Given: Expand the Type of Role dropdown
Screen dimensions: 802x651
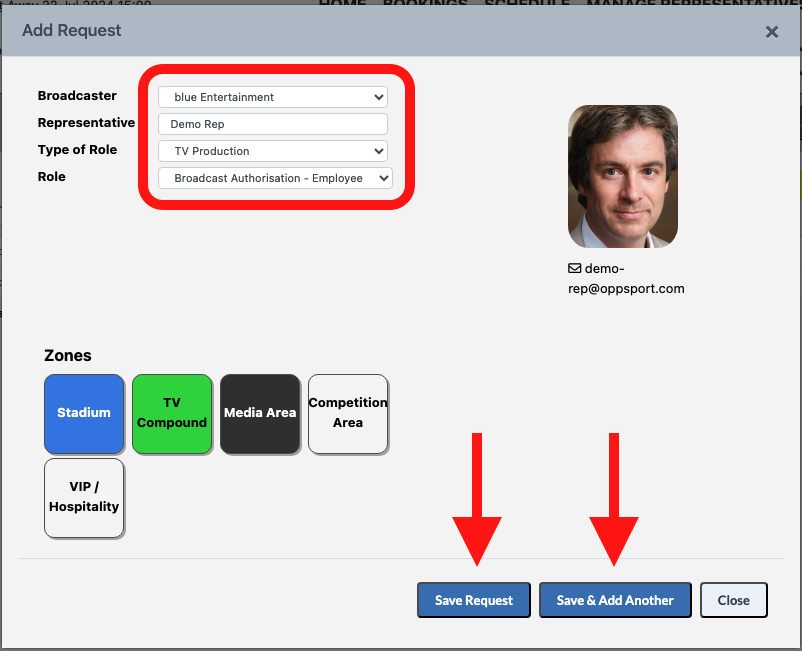Looking at the screenshot, I should [x=273, y=151].
